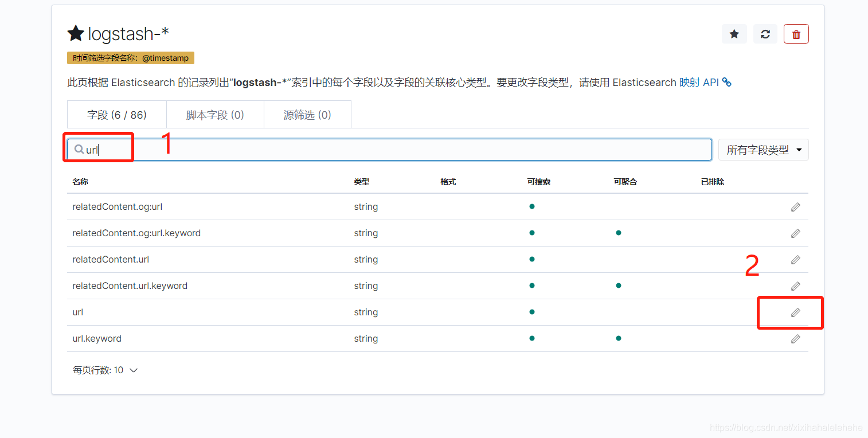Click the 可聚合 column header
Viewport: 868px width, 438px height.
point(625,182)
